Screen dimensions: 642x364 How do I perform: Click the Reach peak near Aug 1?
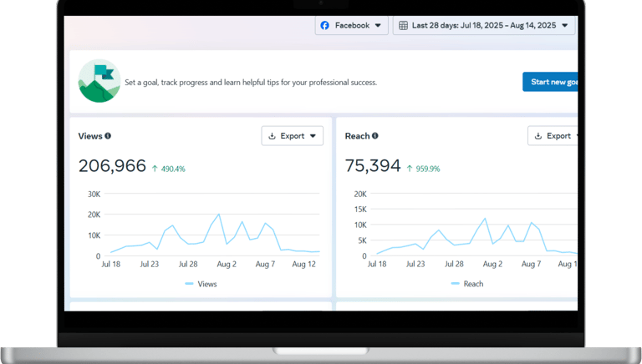coord(485,219)
